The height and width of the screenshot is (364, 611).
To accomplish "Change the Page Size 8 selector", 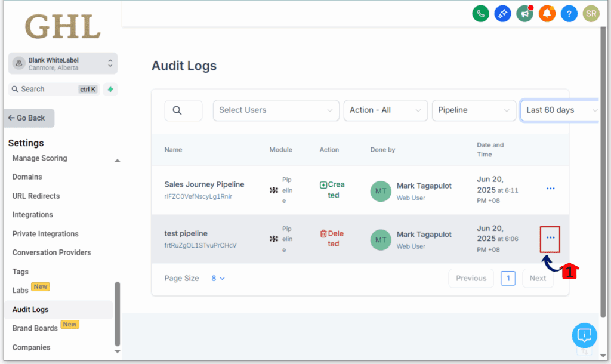I will [218, 278].
